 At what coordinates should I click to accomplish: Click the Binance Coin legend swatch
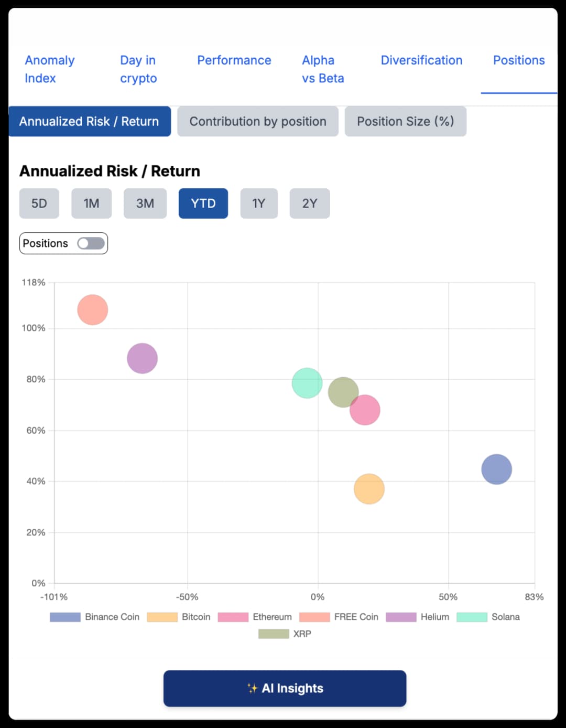coord(66,617)
